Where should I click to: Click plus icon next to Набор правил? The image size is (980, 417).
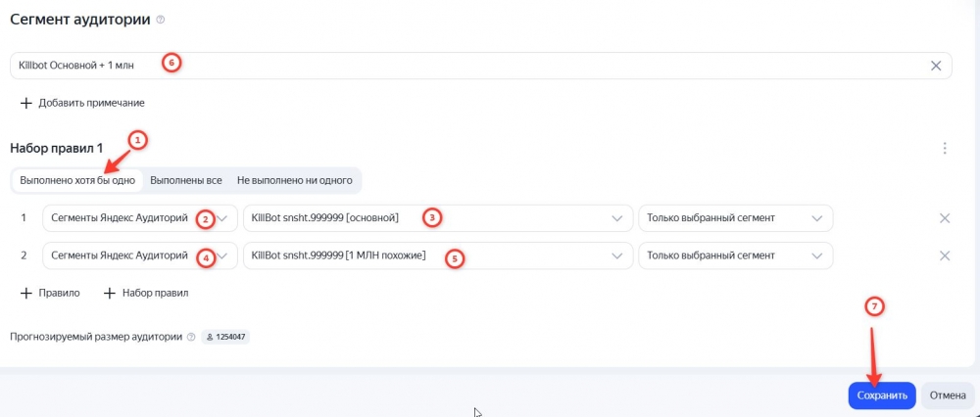pyautogui.click(x=110, y=294)
